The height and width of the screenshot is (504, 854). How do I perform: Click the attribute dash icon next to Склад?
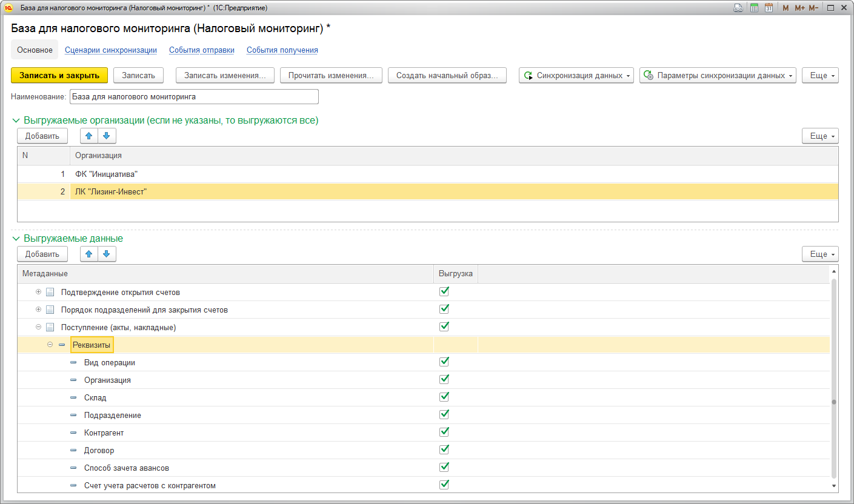click(73, 397)
